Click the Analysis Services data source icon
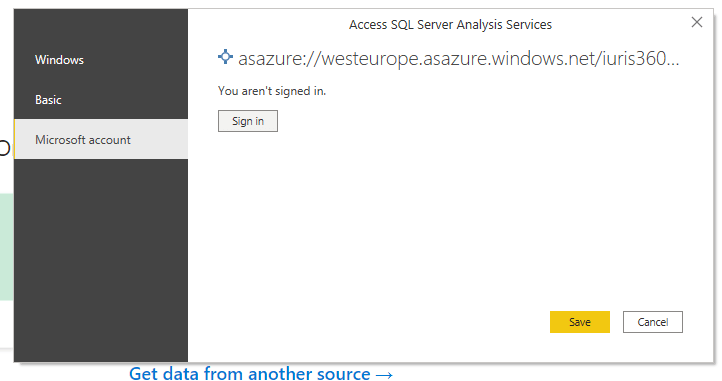The height and width of the screenshot is (381, 722). (225, 57)
